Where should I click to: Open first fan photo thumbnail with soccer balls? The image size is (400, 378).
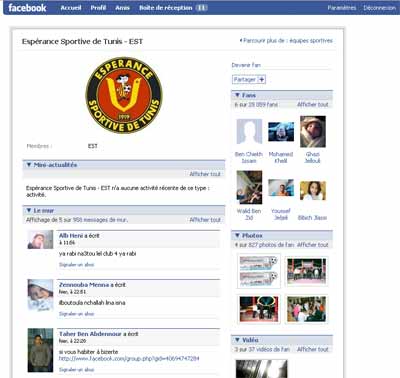pyautogui.click(x=259, y=271)
